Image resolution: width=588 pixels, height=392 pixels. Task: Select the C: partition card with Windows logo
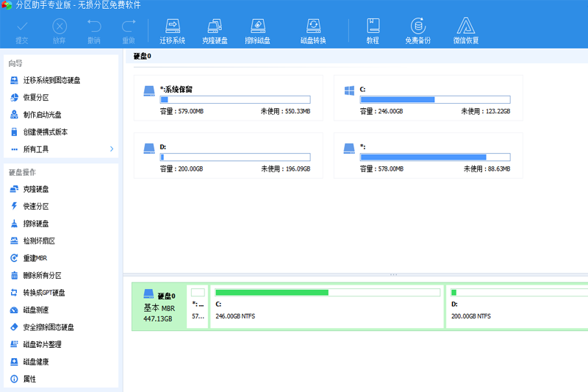tap(429, 98)
